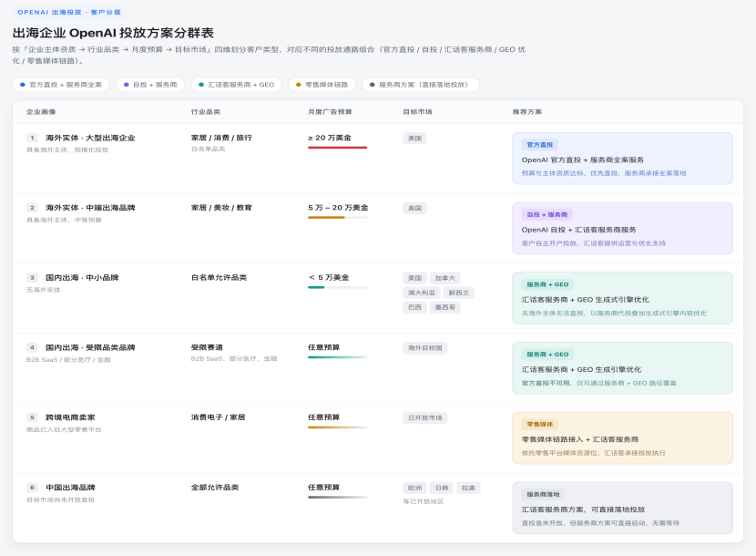This screenshot has width=756, height=556.
Task: Select the 自投 + 服务商 legend pill
Action: pos(150,85)
